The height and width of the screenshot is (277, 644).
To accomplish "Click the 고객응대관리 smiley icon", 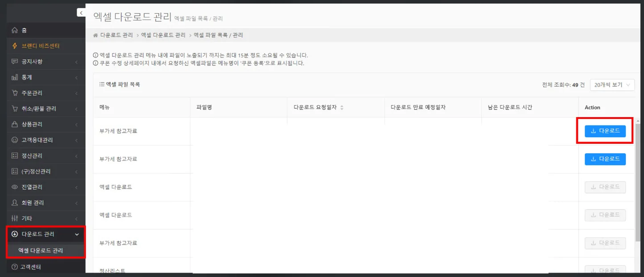I will [x=15, y=140].
